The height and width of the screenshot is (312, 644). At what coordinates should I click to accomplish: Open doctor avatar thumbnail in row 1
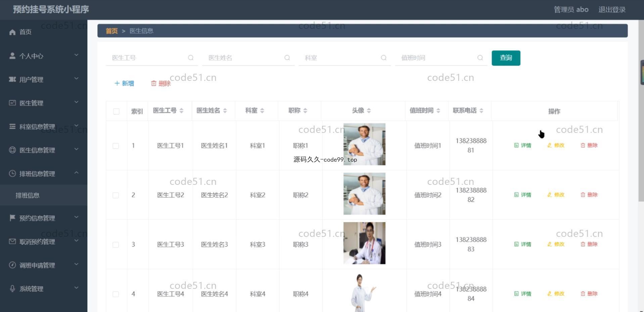click(x=364, y=144)
